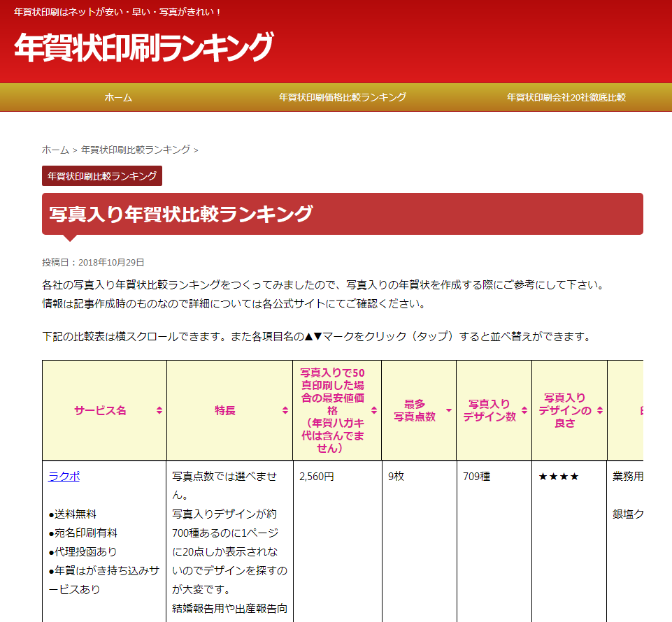Open ホーム in the gold navigation bar

click(118, 98)
